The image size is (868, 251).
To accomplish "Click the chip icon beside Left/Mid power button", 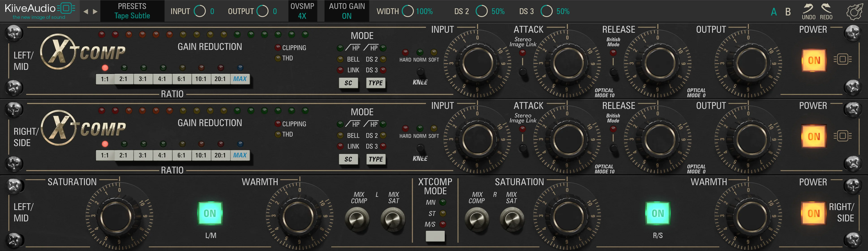I will point(843,60).
